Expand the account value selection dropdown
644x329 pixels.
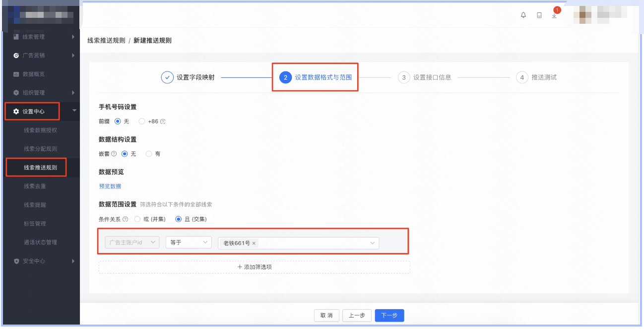372,242
